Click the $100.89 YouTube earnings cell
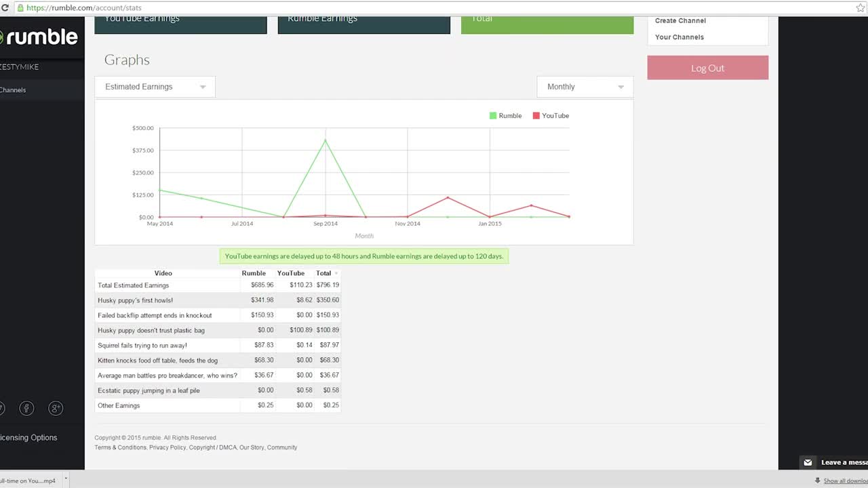This screenshot has width=868, height=488. [x=301, y=330]
